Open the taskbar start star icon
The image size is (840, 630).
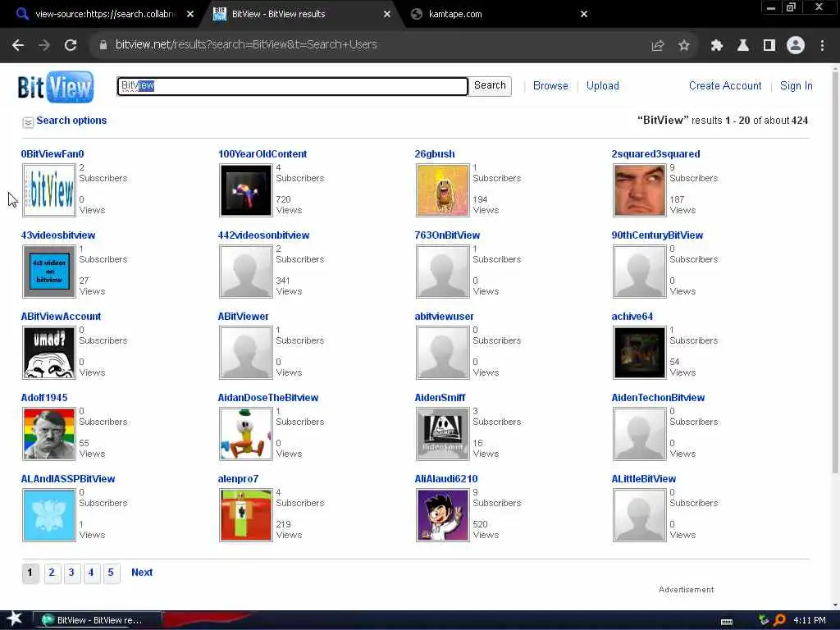pyautogui.click(x=14, y=619)
